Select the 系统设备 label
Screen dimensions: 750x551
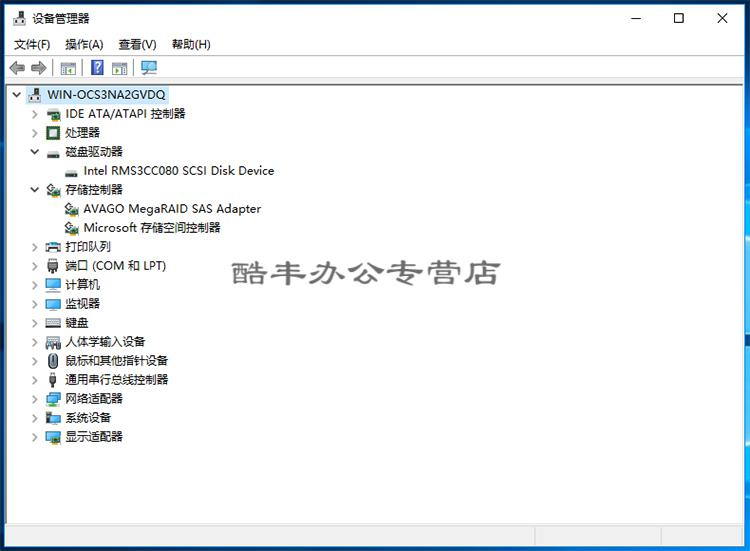pyautogui.click(x=88, y=418)
